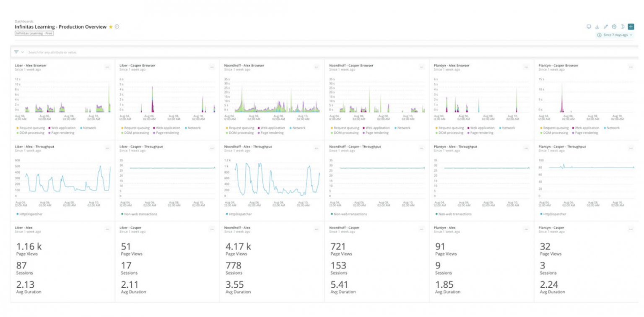Open TV mode display icon
Viewport: 644px width, 317px height.
pos(589,26)
